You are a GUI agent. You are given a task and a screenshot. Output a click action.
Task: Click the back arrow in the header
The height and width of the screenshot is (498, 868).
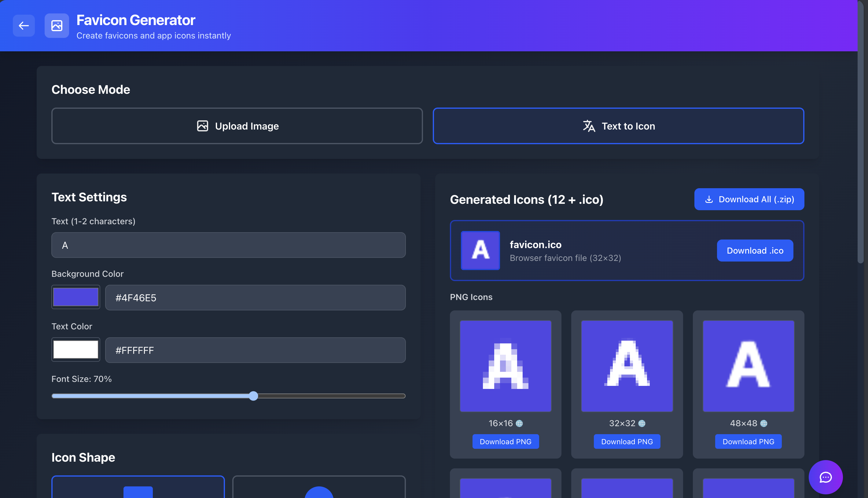click(x=23, y=26)
